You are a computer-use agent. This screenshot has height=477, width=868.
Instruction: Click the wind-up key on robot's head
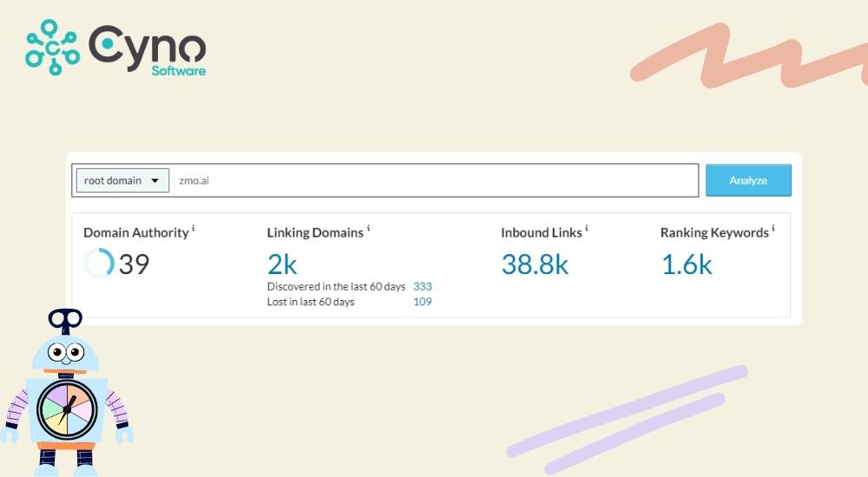(x=65, y=320)
